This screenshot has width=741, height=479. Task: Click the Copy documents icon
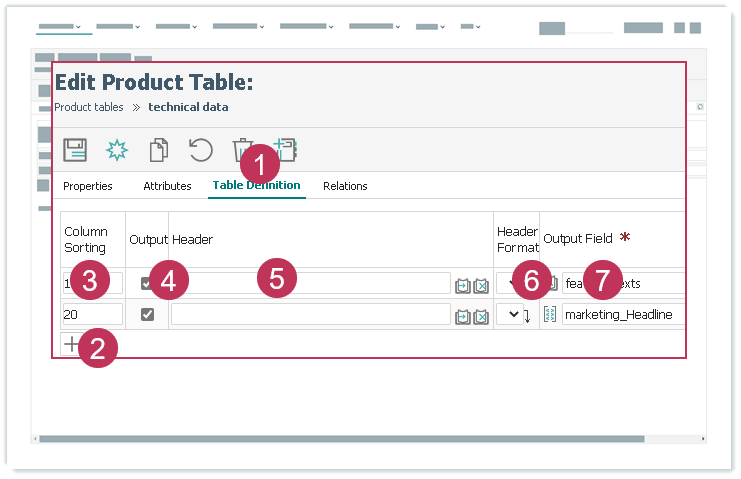(158, 150)
